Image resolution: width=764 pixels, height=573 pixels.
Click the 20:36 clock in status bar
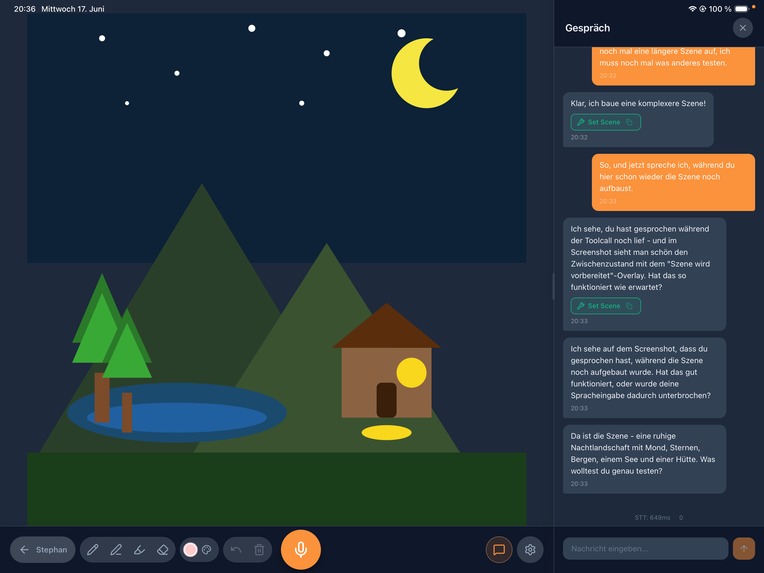(24, 9)
